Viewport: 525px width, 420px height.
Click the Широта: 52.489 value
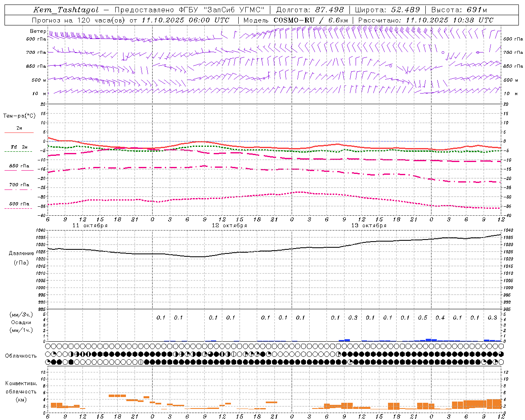click(x=387, y=10)
